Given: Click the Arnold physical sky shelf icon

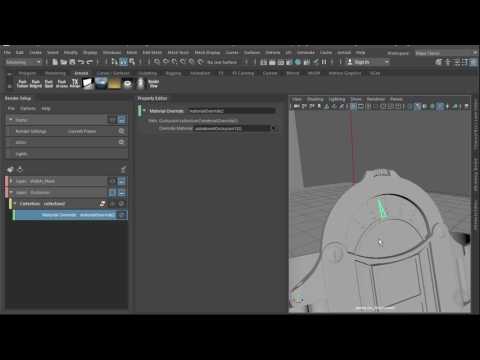Looking at the screenshot, I should (114, 83).
